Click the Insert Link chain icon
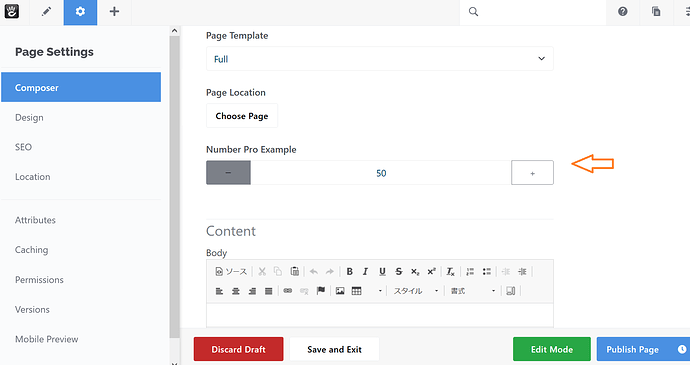This screenshot has height=365, width=690. [288, 291]
